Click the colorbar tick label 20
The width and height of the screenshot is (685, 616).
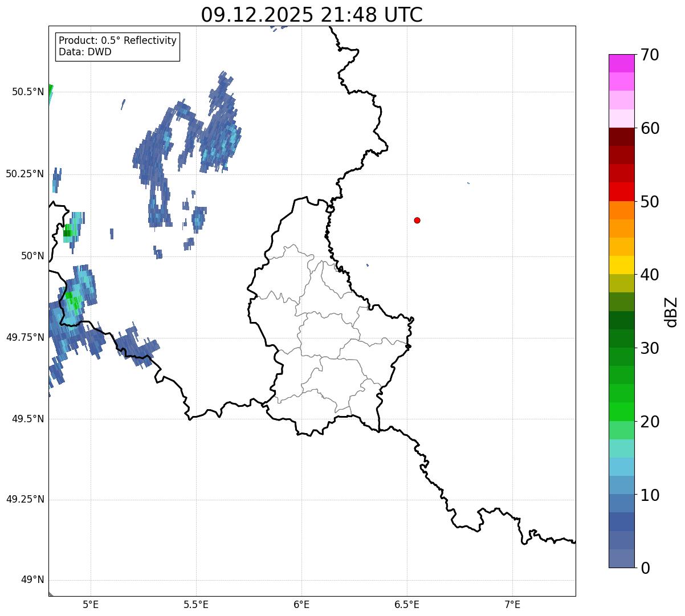[650, 422]
